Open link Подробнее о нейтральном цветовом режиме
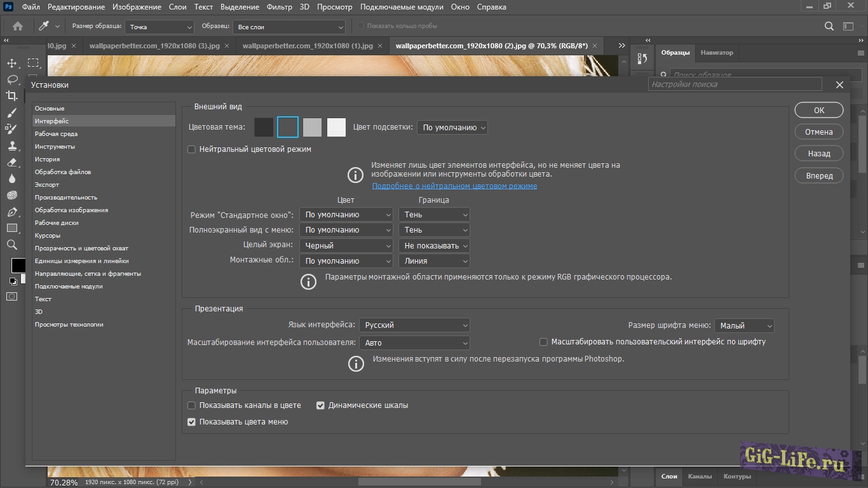Image resolution: width=868 pixels, height=488 pixels. (454, 186)
